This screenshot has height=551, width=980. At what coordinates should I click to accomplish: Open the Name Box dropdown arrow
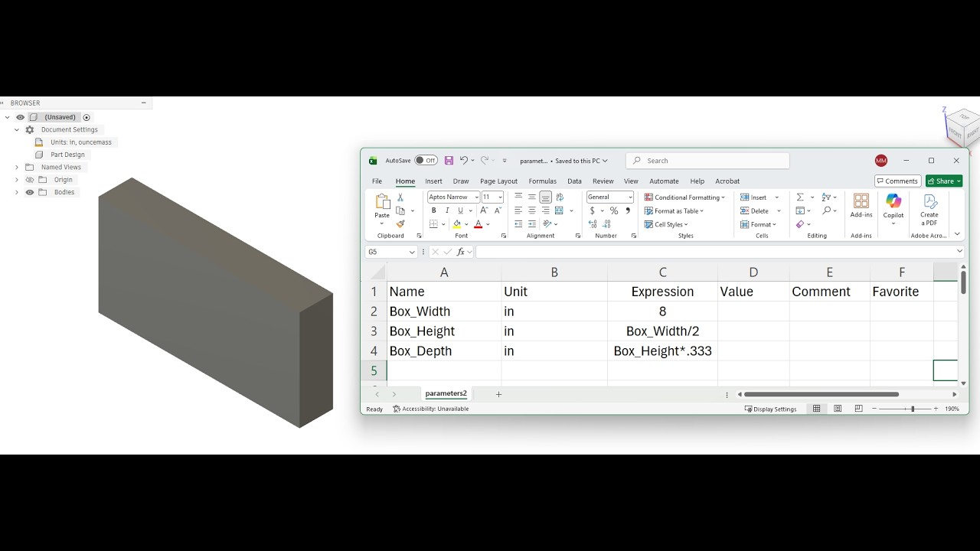(412, 252)
